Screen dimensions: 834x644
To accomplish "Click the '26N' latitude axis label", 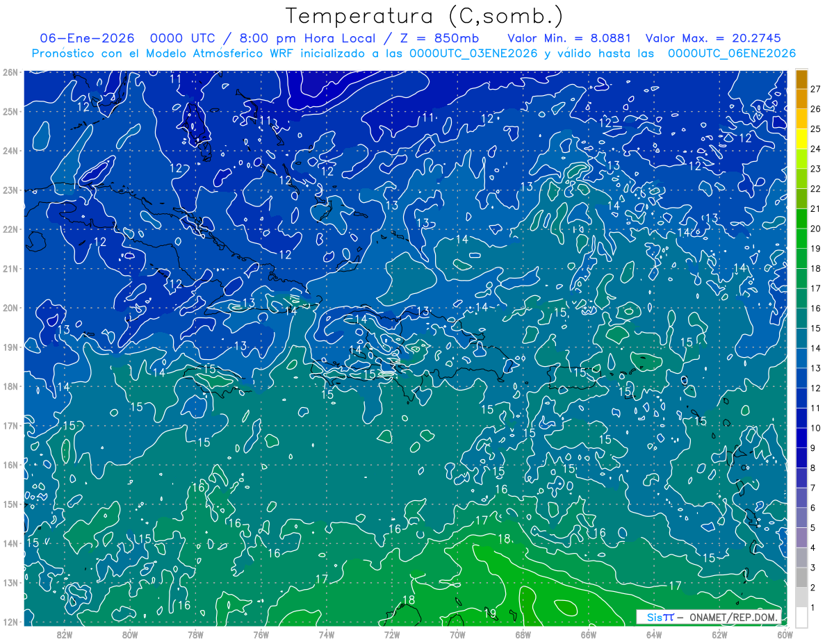I will tap(10, 72).
